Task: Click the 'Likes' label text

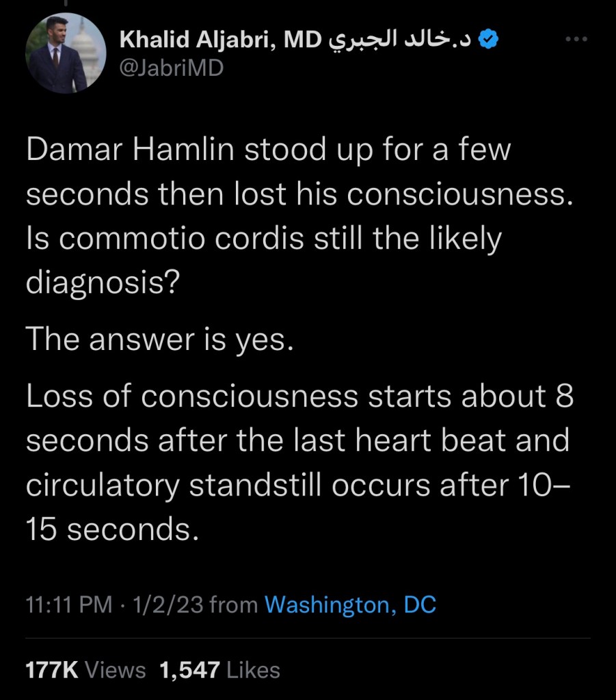Action: (x=252, y=670)
